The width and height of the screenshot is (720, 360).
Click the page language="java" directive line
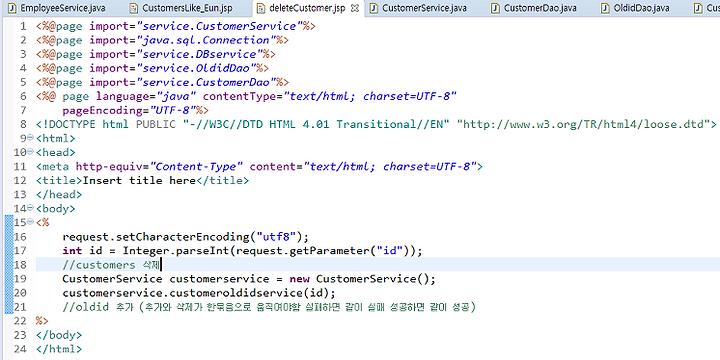[x=246, y=97]
